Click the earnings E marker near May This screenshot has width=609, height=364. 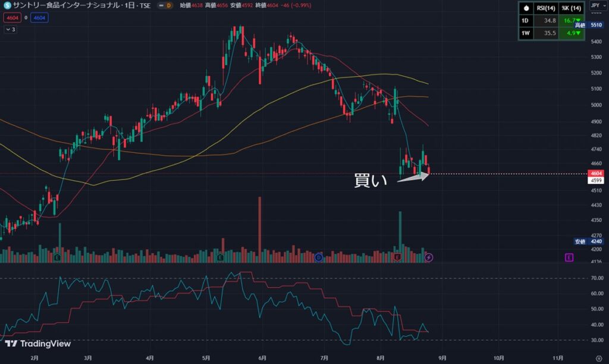(220, 257)
